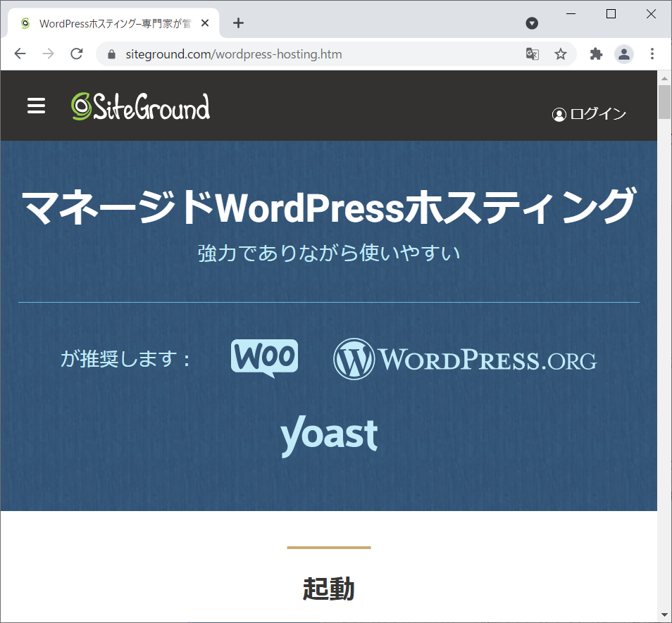Open the SiteGround hamburger menu
672x623 pixels.
pyautogui.click(x=36, y=106)
